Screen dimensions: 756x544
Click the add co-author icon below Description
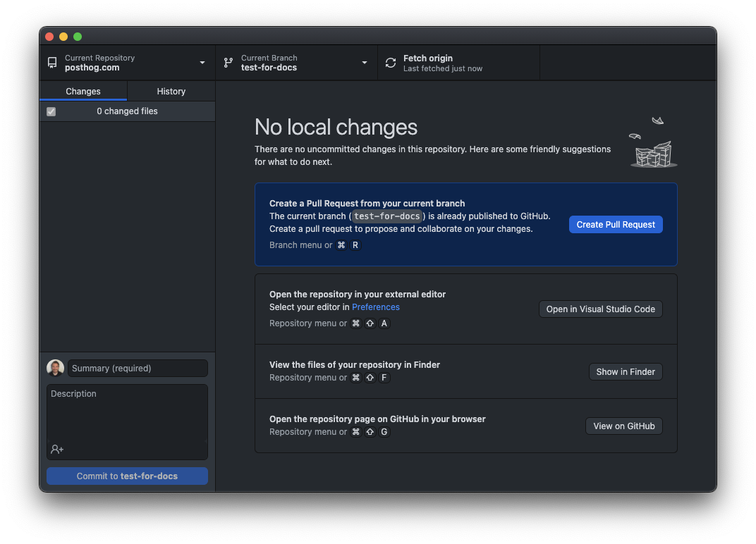[55, 449]
